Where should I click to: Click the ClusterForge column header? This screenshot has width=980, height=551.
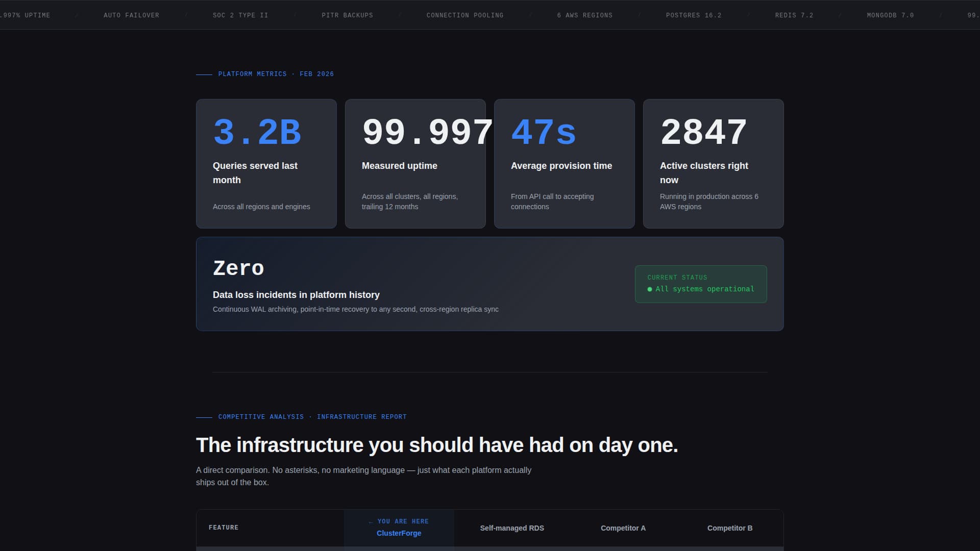(399, 533)
